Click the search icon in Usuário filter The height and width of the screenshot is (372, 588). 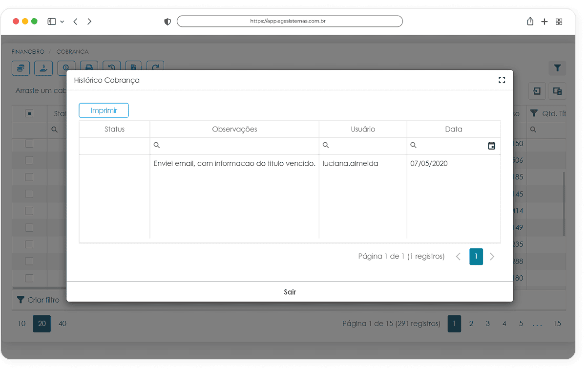click(326, 145)
